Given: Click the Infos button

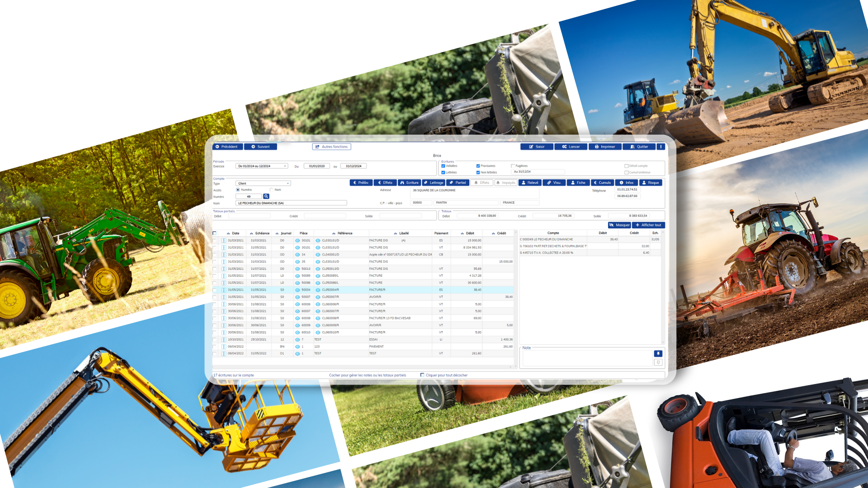Looking at the screenshot, I should tap(627, 183).
